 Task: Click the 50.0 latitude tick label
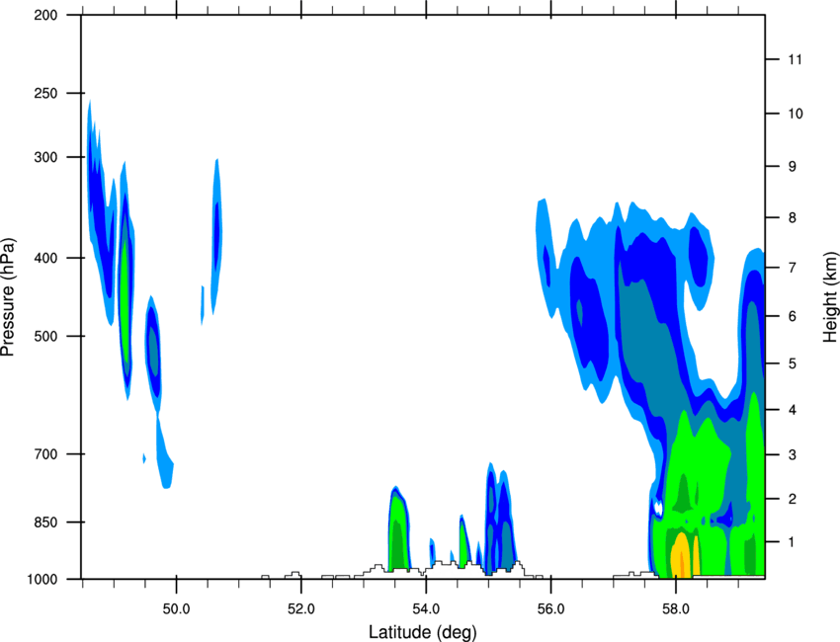pos(176,609)
